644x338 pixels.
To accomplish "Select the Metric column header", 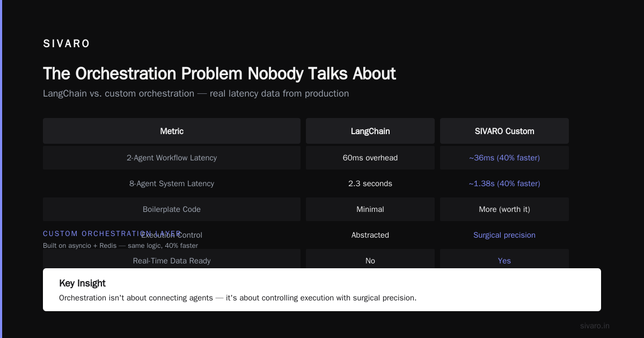I will (x=172, y=131).
